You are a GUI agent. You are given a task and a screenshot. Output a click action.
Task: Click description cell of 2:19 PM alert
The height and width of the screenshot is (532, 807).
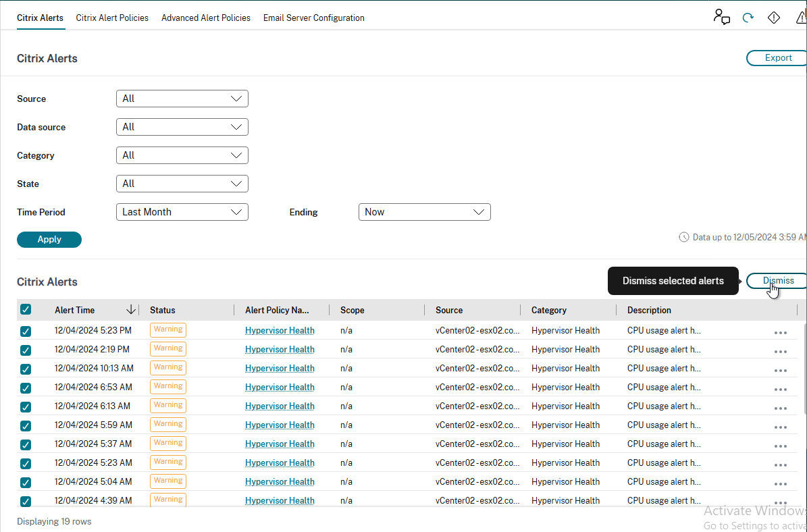coord(664,349)
